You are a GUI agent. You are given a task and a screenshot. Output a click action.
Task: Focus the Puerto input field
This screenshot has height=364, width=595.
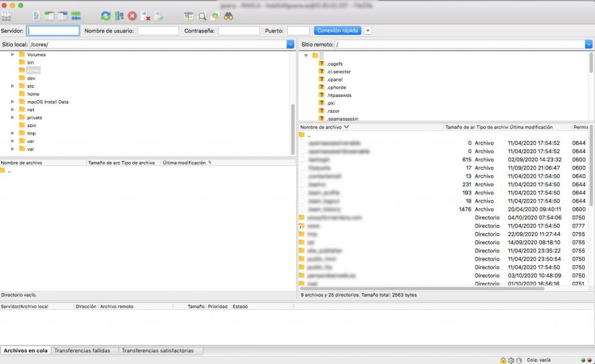click(x=298, y=31)
